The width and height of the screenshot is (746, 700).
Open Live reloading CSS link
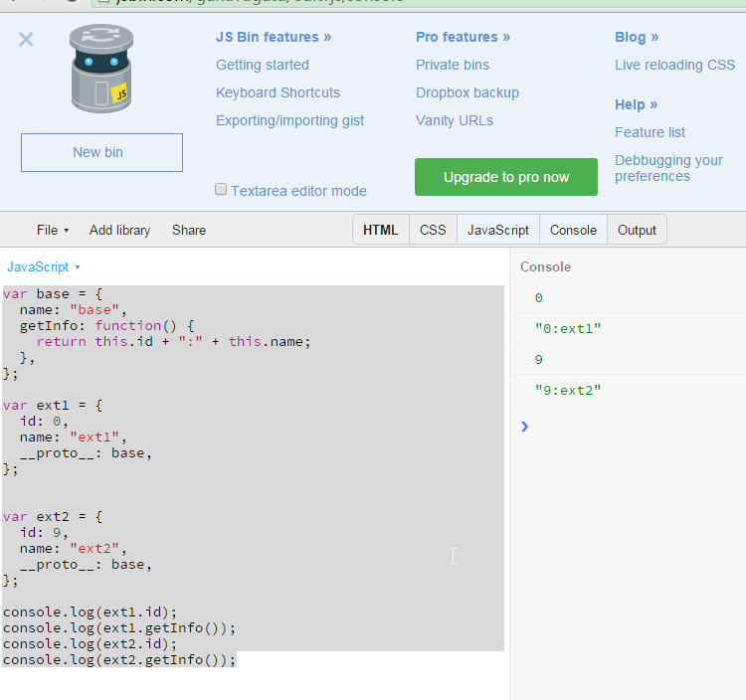pos(674,65)
